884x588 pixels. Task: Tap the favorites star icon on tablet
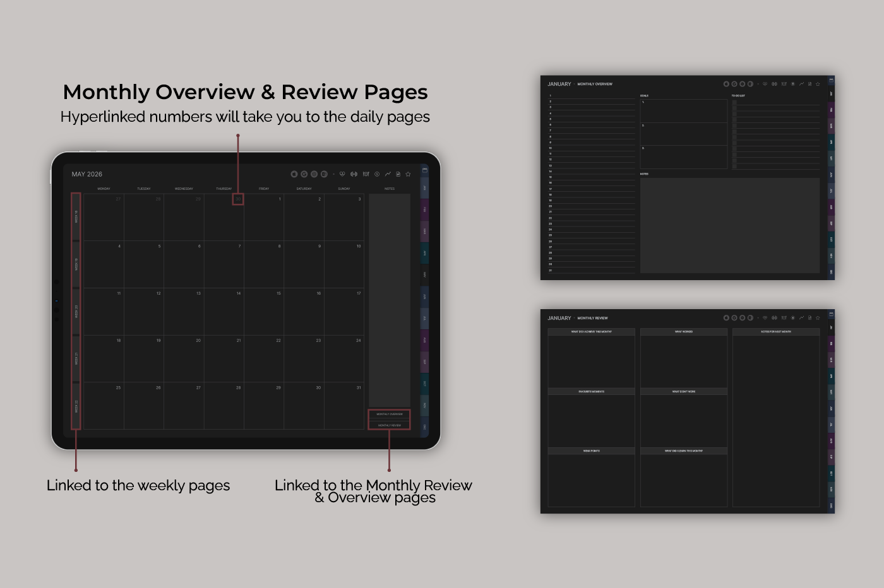[408, 174]
